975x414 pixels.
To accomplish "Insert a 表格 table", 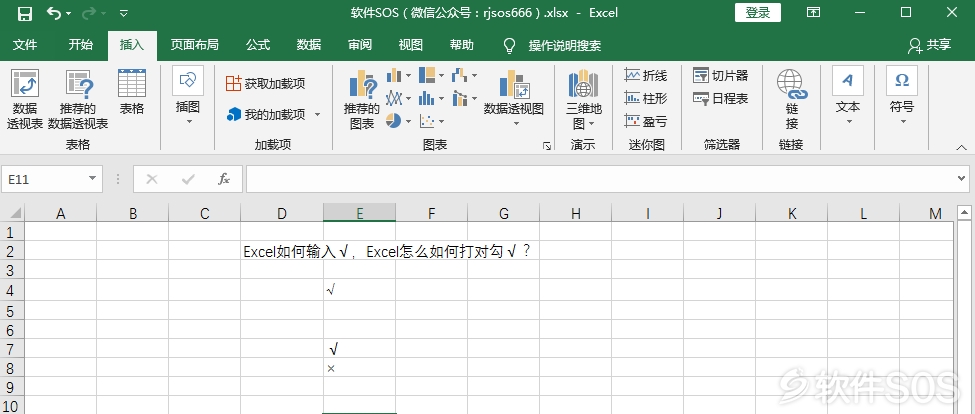I will click(x=132, y=92).
